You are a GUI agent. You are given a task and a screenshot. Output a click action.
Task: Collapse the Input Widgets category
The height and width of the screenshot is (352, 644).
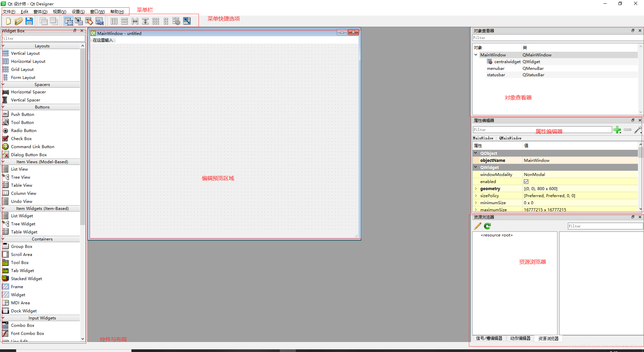[x=3, y=318]
